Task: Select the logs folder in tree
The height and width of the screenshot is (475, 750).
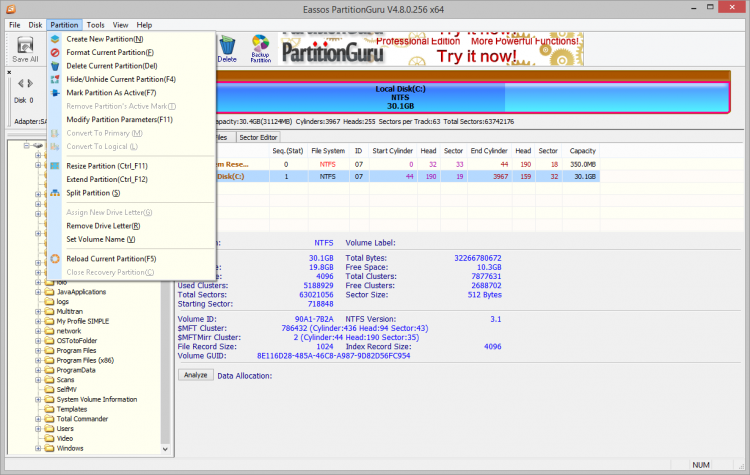Action: (63, 302)
